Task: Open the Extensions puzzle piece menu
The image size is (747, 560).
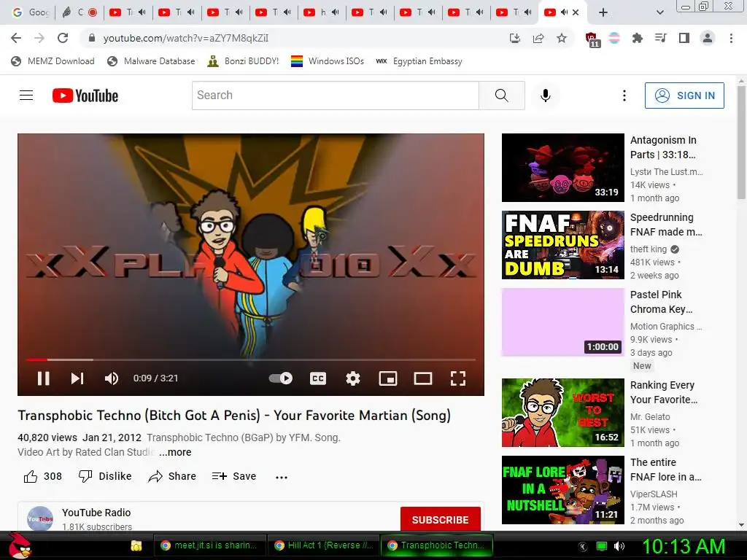Action: coord(637,38)
